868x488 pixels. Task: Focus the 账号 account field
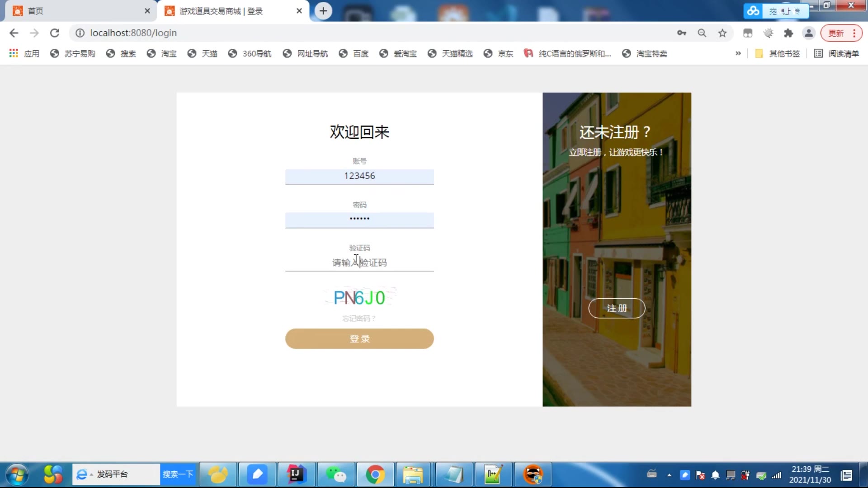(x=359, y=176)
